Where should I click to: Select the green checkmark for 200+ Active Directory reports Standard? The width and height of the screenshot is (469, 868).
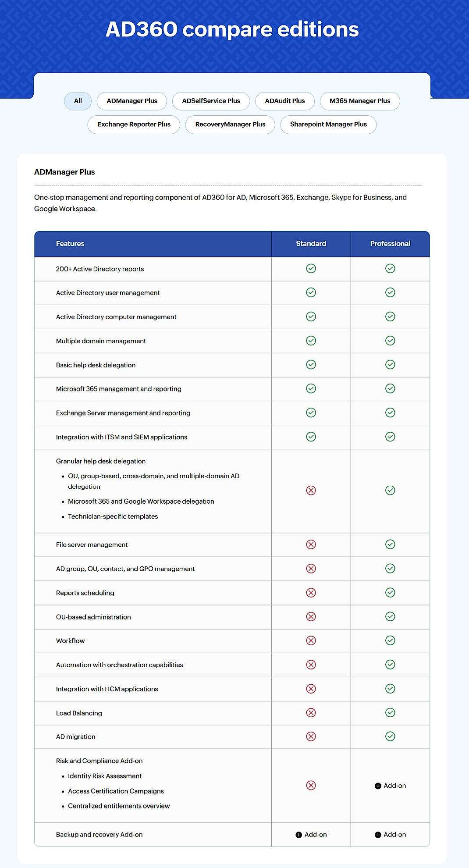(x=311, y=268)
